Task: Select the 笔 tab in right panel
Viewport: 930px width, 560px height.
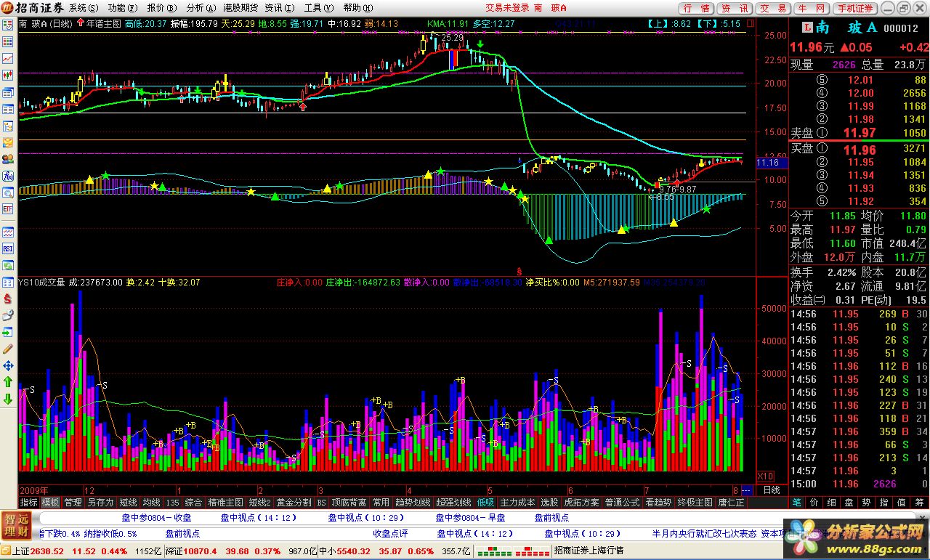Action: click(796, 502)
